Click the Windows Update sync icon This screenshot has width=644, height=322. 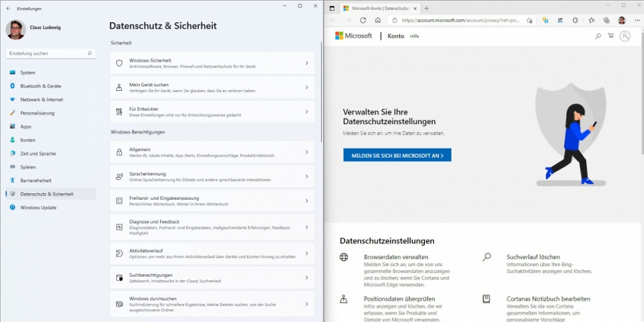(x=12, y=207)
